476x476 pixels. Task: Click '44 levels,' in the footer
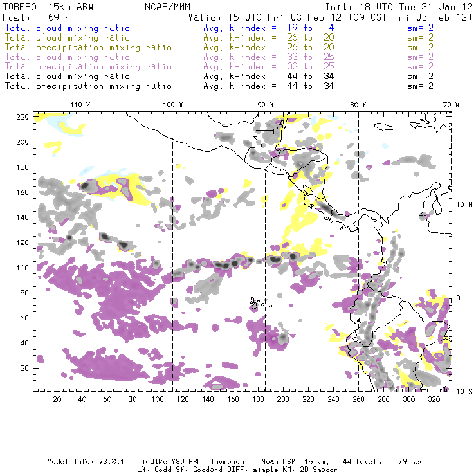[363, 462]
